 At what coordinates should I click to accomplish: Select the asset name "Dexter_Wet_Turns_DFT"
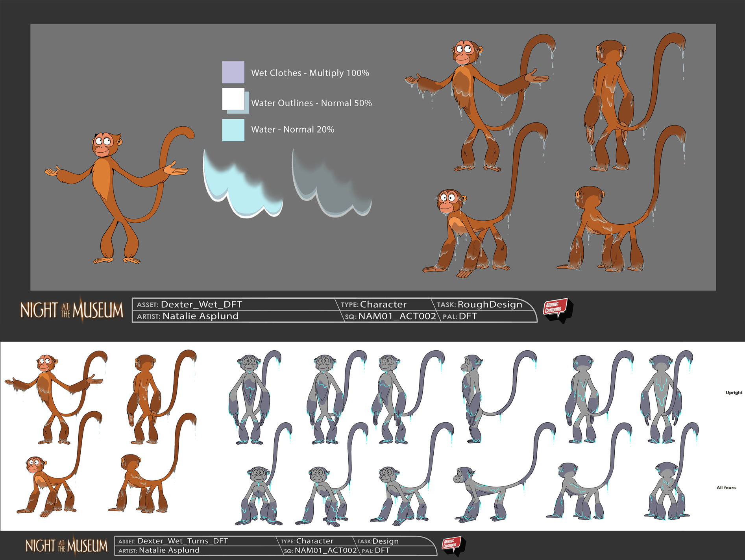point(183,541)
